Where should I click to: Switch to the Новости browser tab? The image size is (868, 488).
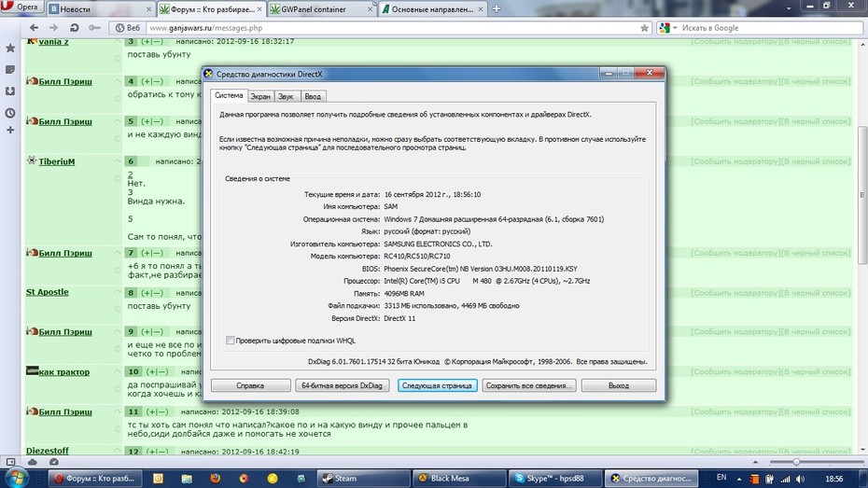click(100, 9)
